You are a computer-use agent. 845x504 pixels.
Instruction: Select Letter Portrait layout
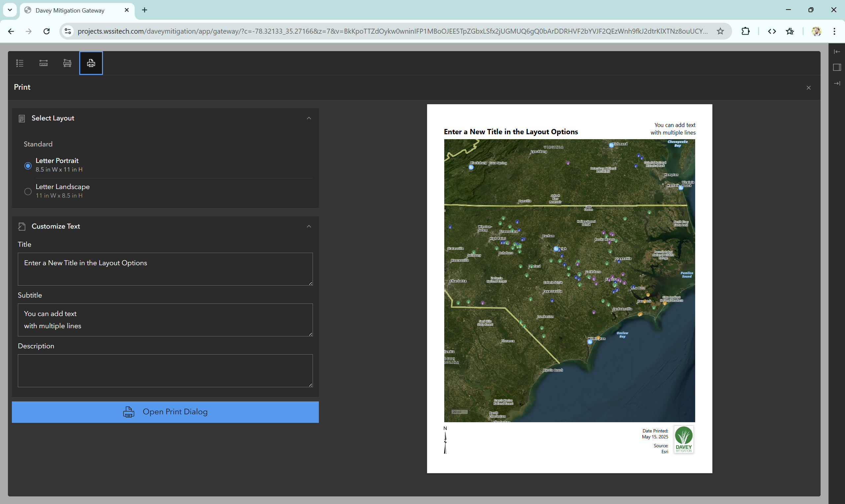28,166
